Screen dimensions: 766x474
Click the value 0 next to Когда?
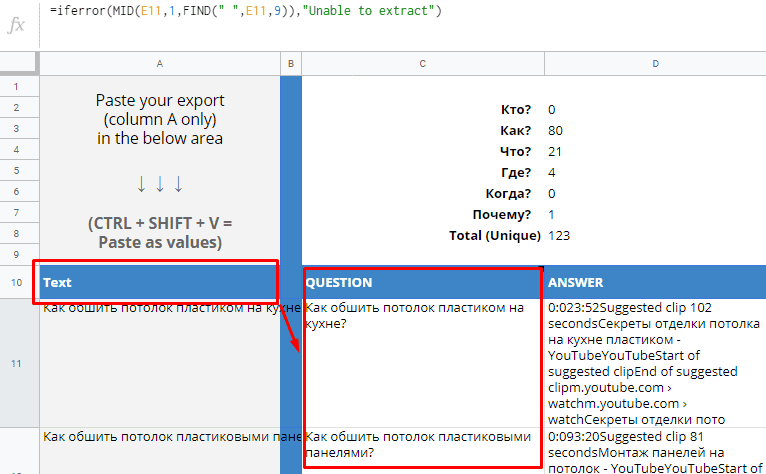(x=552, y=194)
